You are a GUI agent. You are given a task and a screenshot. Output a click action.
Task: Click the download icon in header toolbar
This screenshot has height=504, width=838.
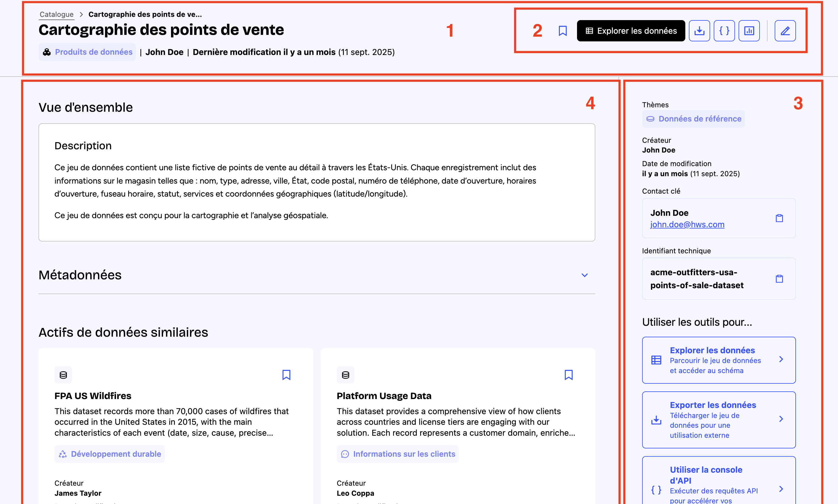(x=699, y=31)
